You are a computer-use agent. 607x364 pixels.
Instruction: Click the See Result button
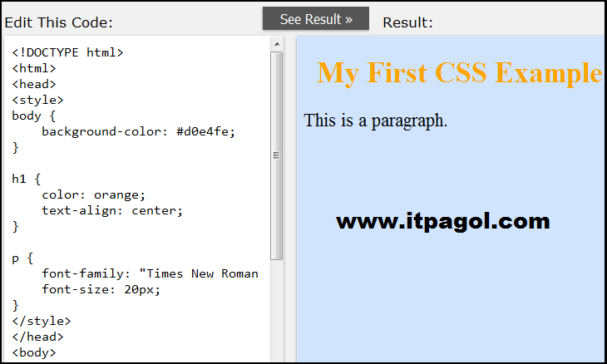click(315, 18)
